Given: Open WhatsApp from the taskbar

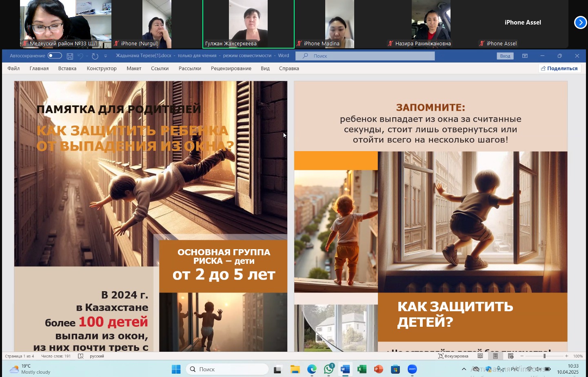Looking at the screenshot, I should 328,369.
